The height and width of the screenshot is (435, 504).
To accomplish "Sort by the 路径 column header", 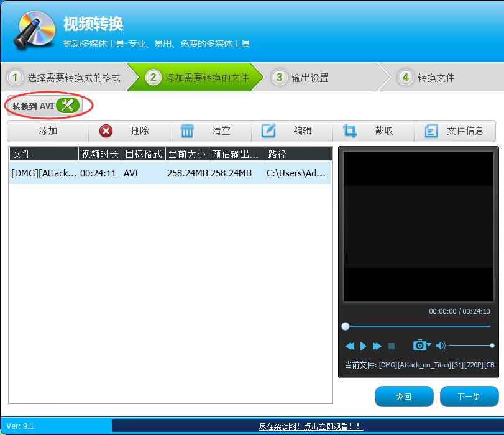I will point(298,154).
